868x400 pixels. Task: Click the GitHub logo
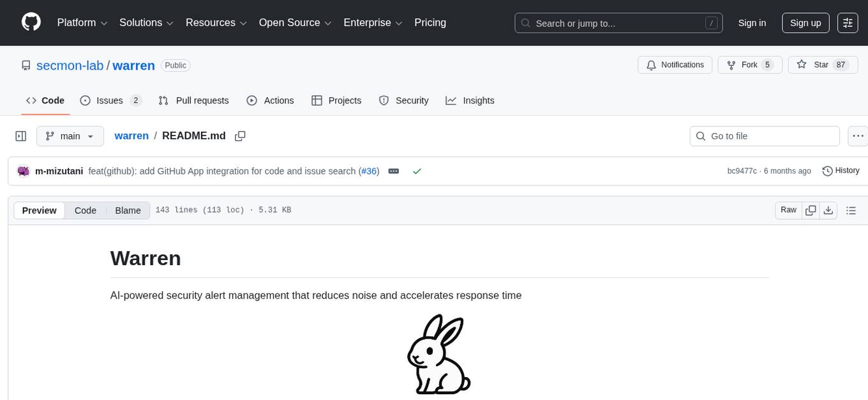(31, 22)
